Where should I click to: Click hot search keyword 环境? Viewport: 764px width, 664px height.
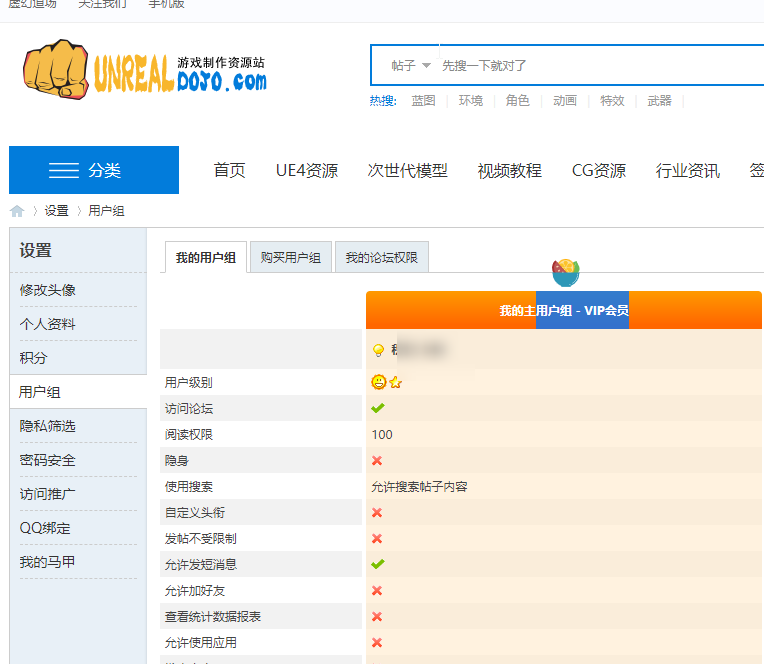point(471,101)
